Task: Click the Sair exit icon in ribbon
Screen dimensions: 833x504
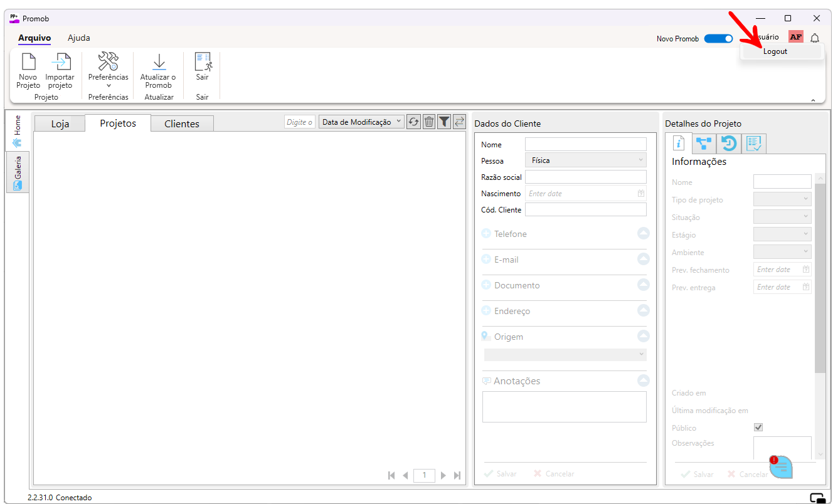Action: (202, 62)
